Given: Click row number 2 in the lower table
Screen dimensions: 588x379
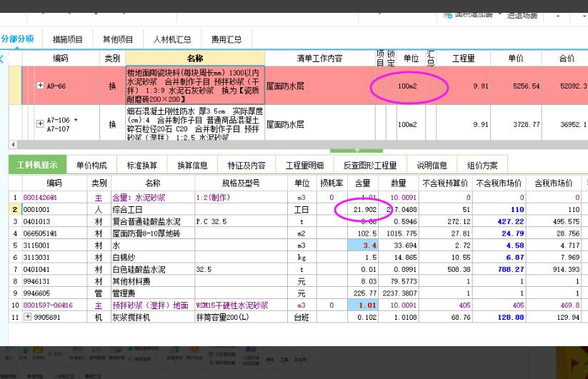Looking at the screenshot, I should (x=15, y=209).
